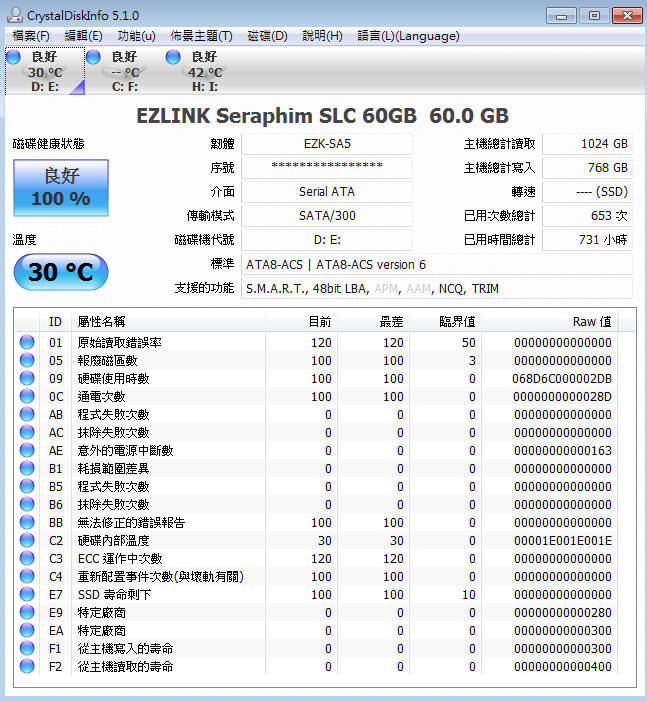Click status orb for attribute B5 row

click(x=27, y=486)
